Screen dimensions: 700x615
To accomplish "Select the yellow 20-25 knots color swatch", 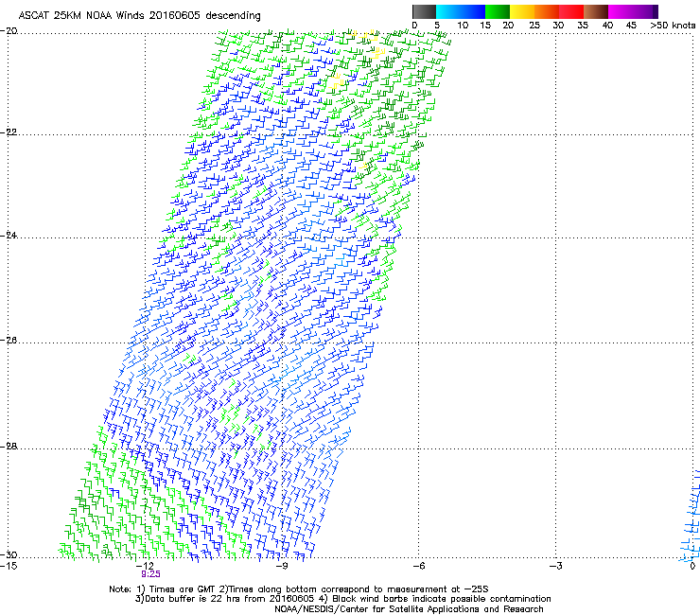I will (522, 11).
